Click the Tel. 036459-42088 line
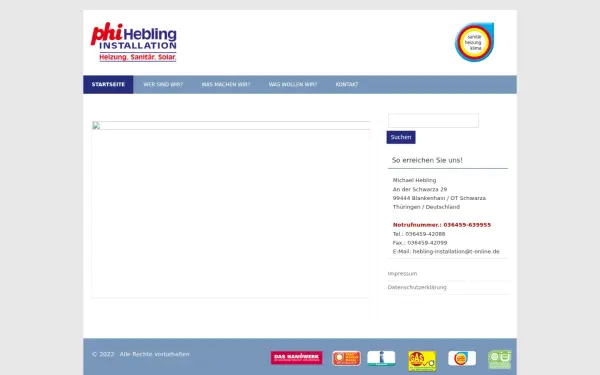Image resolution: width=600 pixels, height=375 pixels. click(419, 234)
